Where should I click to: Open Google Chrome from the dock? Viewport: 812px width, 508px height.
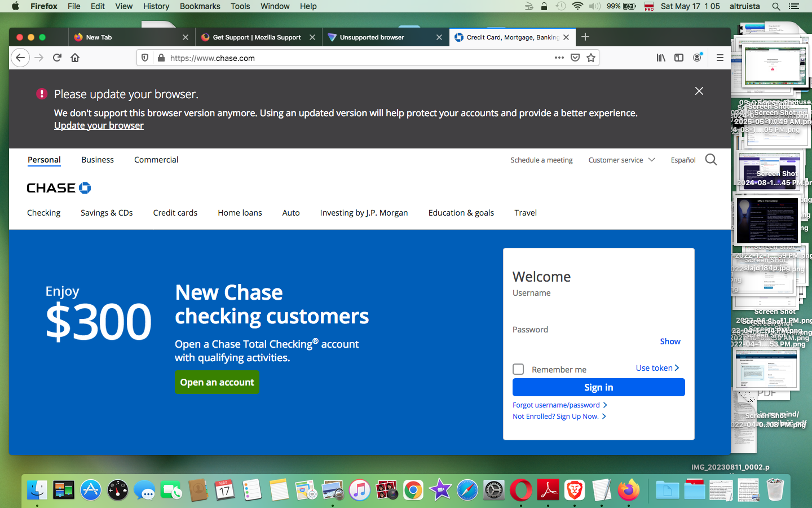[x=413, y=490]
